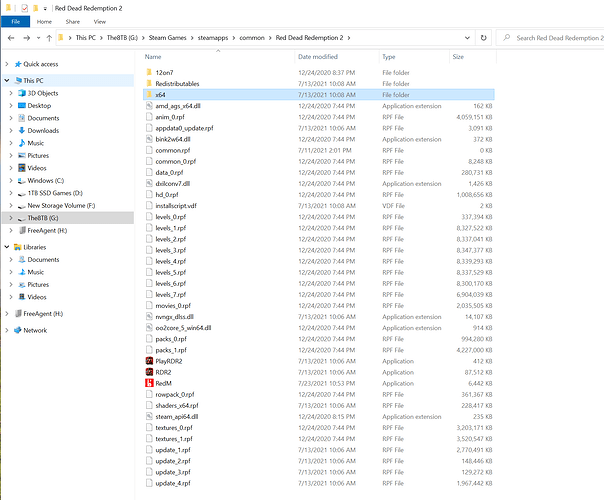604x500 pixels.
Task: Select the file bink2w64.dll
Action: click(x=173, y=139)
